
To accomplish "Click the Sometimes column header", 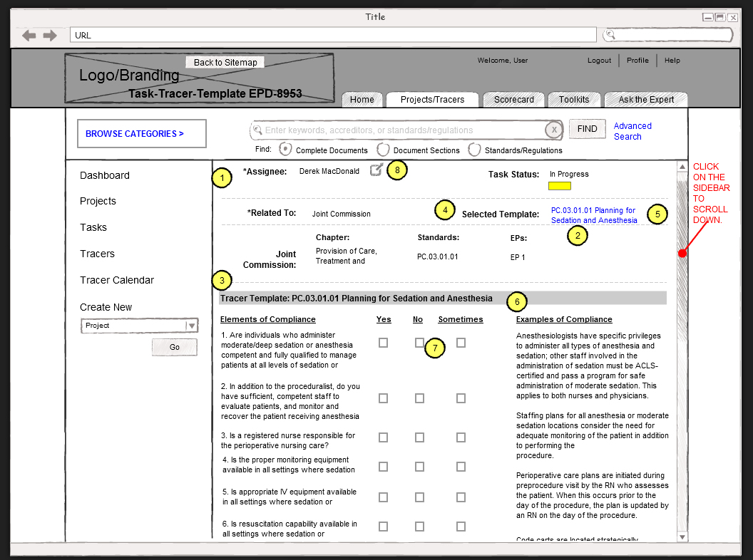I will coord(461,320).
